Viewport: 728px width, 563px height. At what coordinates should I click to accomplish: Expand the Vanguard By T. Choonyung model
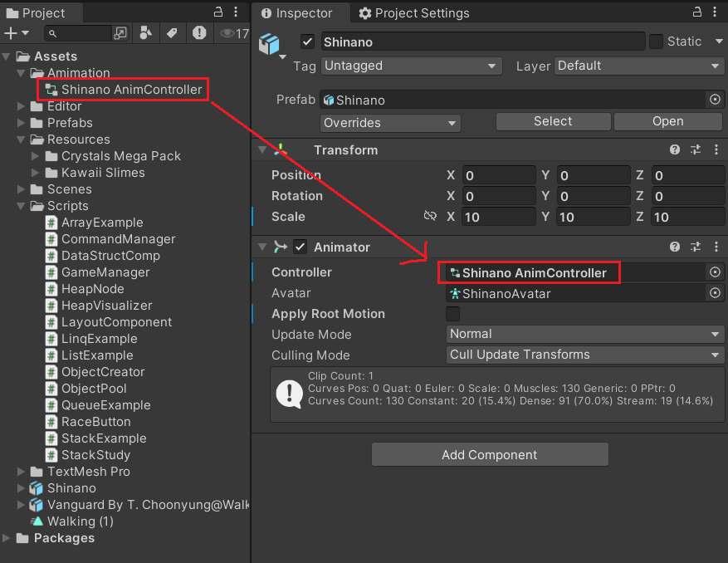(21, 505)
